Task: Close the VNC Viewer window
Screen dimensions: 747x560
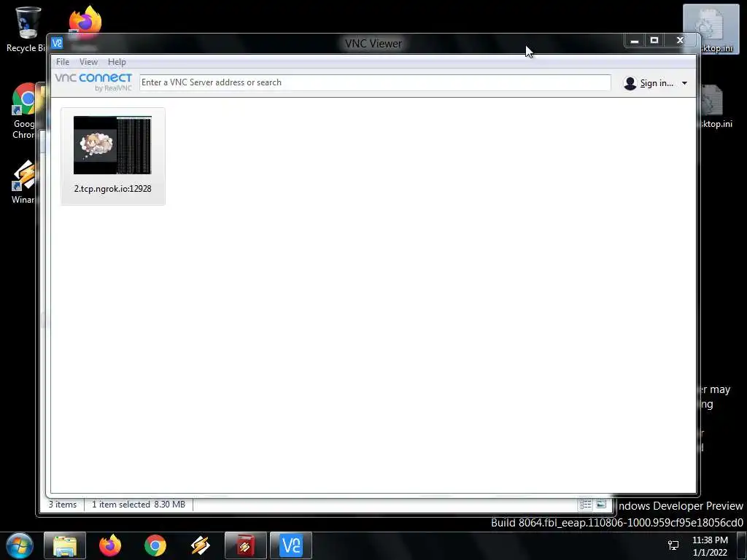Action: [x=681, y=41]
